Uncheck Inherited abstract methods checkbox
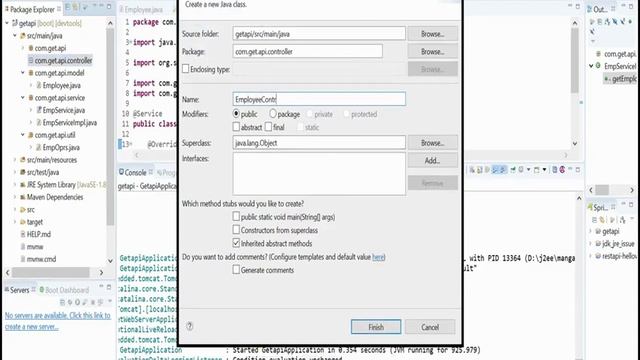This screenshot has height=360, width=640. click(236, 243)
